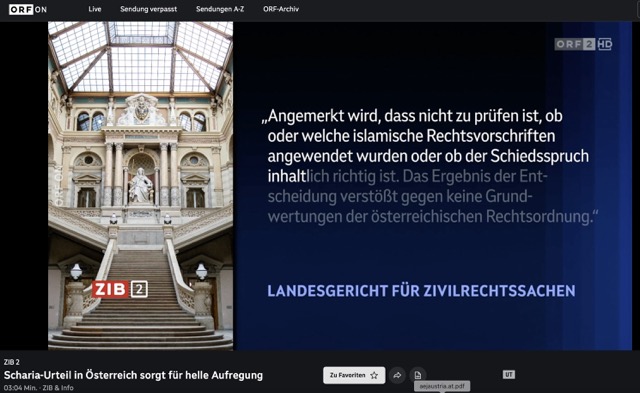This screenshot has height=393, width=640.
Task: Click the share arrow icon
Action: [x=397, y=375]
